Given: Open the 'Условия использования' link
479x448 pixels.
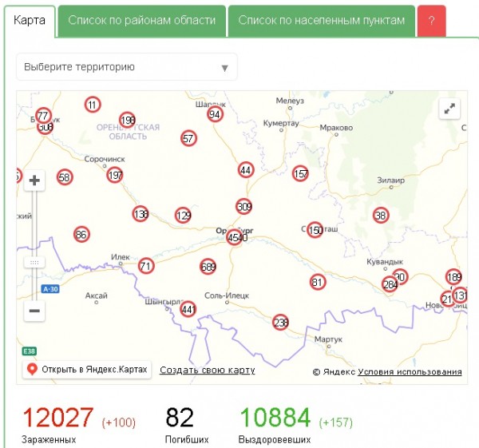Looking at the screenshot, I should (410, 371).
